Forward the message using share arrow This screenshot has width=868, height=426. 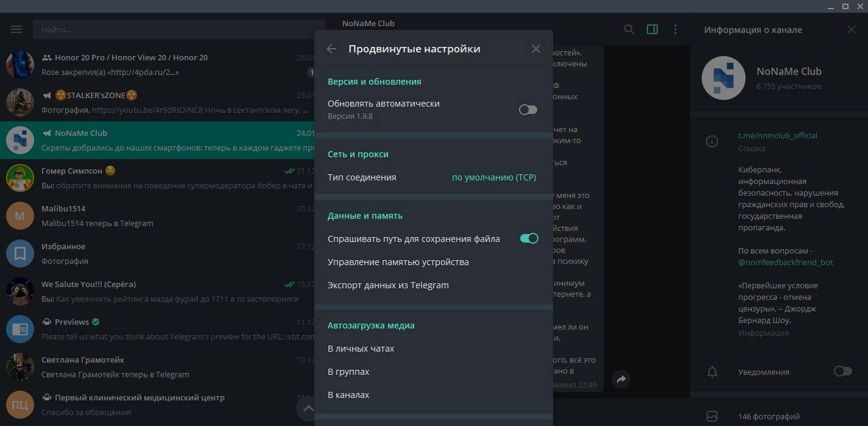pos(621,380)
